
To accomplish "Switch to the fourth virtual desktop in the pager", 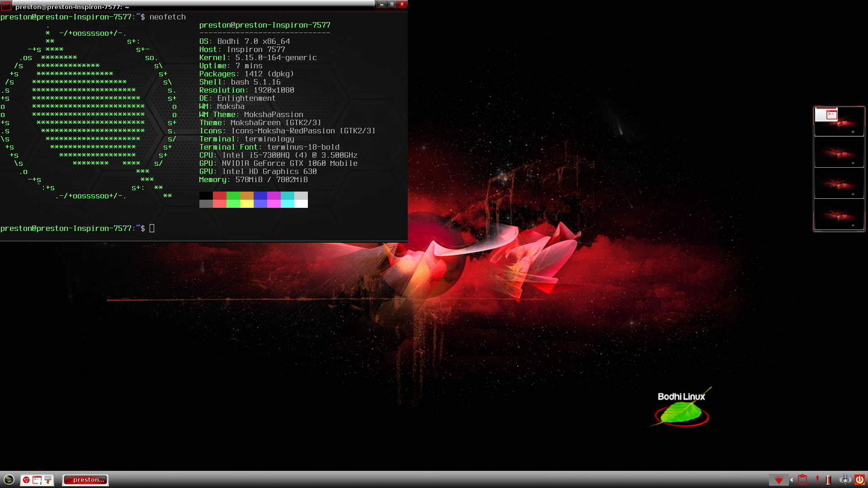I will pyautogui.click(x=839, y=215).
